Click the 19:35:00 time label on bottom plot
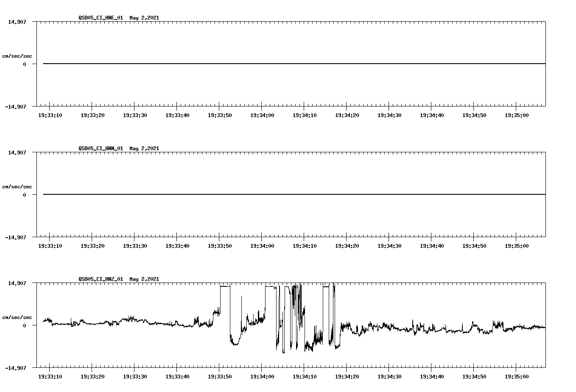This screenshot has width=576, height=392. pos(517,377)
